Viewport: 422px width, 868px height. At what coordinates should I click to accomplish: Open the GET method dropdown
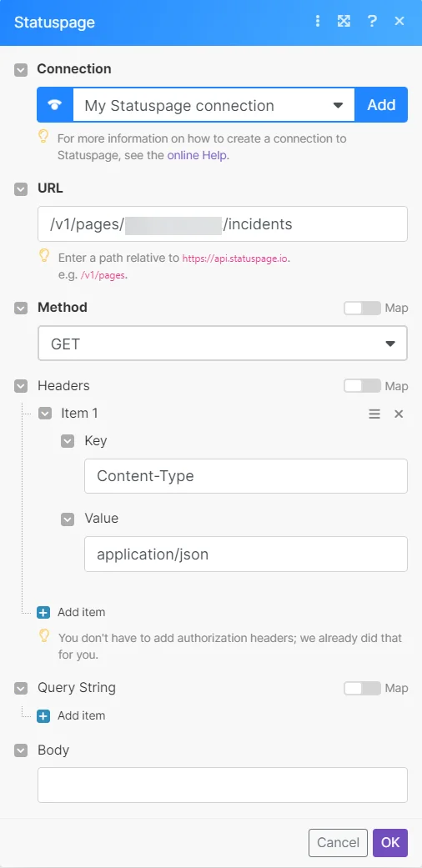[x=223, y=344]
